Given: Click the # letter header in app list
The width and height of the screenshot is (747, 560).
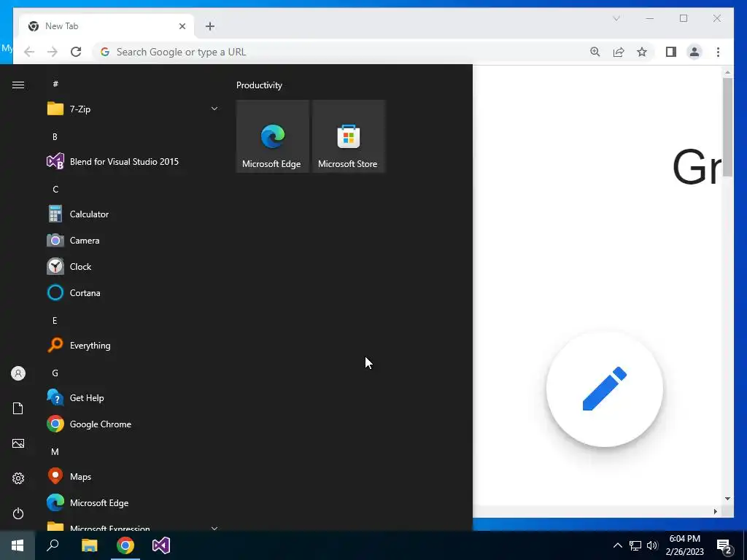Looking at the screenshot, I should (x=55, y=84).
